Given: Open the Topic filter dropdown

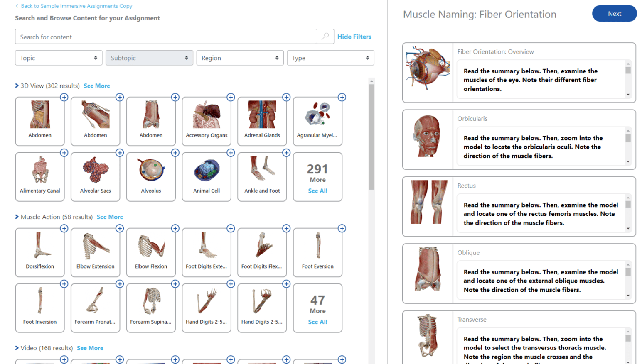Looking at the screenshot, I should [58, 58].
